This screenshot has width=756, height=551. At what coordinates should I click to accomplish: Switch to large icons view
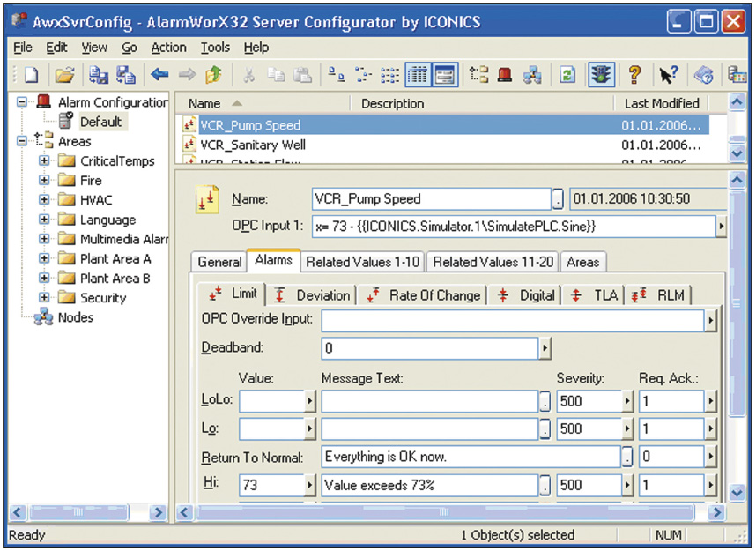coord(336,75)
